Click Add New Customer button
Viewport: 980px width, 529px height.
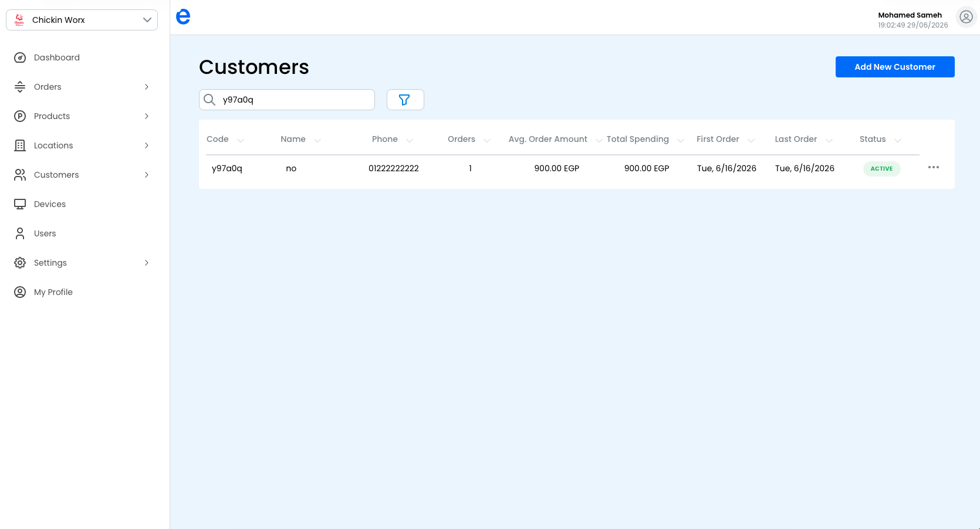[895, 67]
